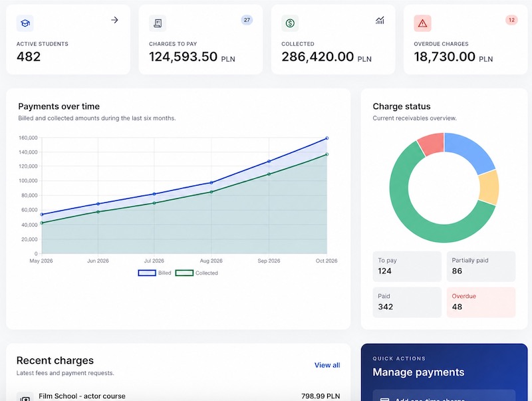Click the warning triangle on Overdue Charges
Screen dimensions: 532x401
click(x=422, y=23)
